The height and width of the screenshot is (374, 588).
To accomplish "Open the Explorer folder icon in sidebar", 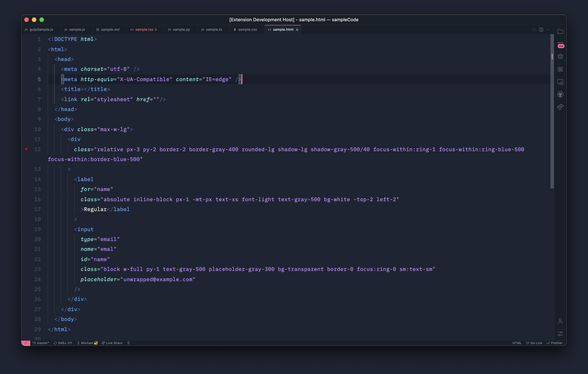I will (560, 31).
